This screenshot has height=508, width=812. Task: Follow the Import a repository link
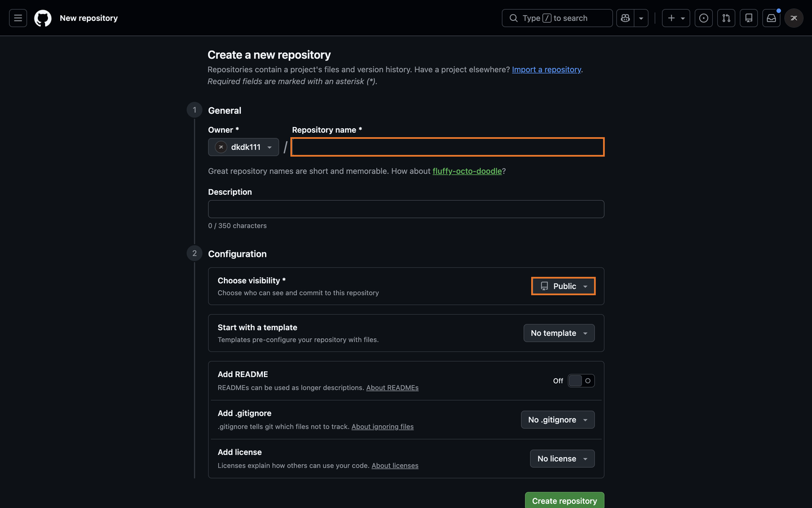pos(546,69)
